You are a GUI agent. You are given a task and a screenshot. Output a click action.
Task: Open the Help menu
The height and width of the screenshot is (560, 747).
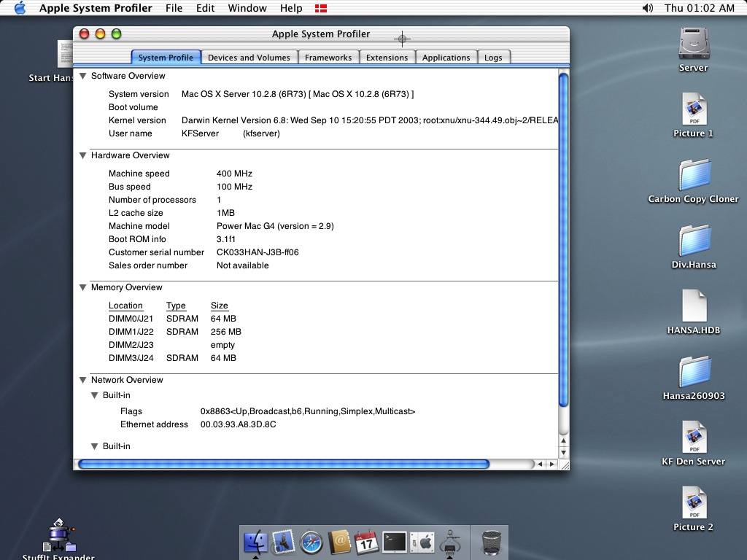tap(291, 8)
